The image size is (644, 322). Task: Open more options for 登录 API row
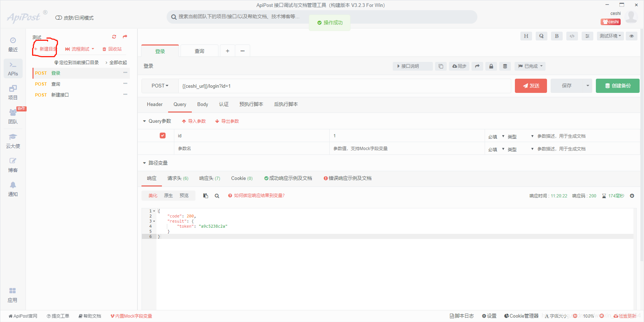tap(125, 72)
